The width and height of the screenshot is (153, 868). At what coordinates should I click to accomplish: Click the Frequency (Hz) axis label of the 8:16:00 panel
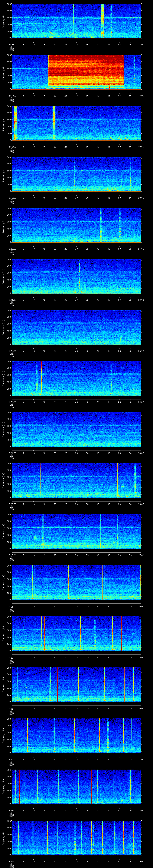pyautogui.click(x=3, y=21)
